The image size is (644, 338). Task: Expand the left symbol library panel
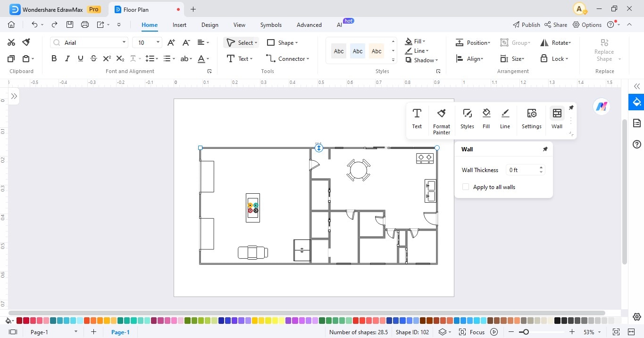14,96
